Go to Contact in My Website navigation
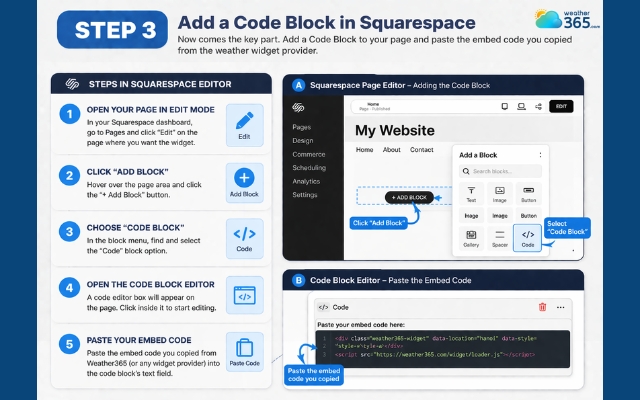The width and height of the screenshot is (640, 400). coord(422,150)
